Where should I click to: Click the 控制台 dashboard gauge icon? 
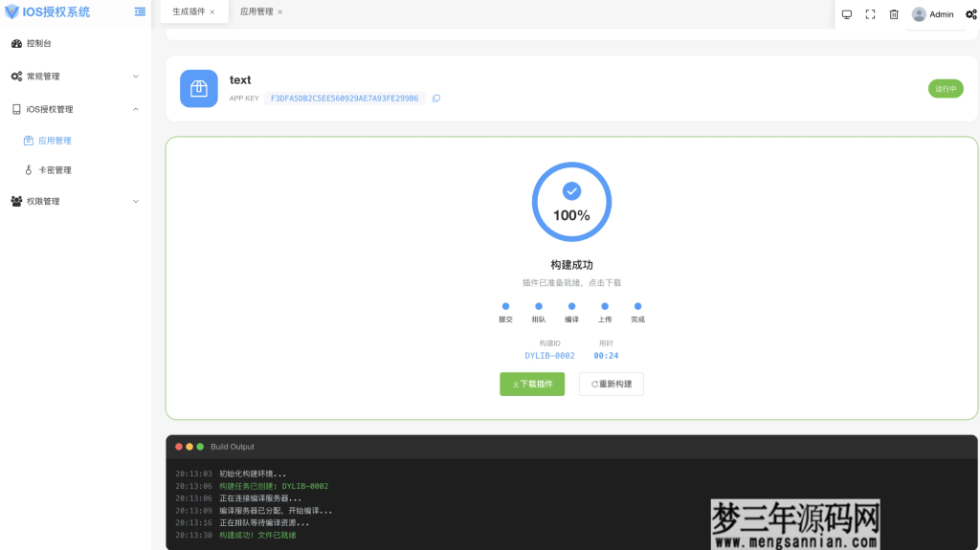[x=16, y=43]
